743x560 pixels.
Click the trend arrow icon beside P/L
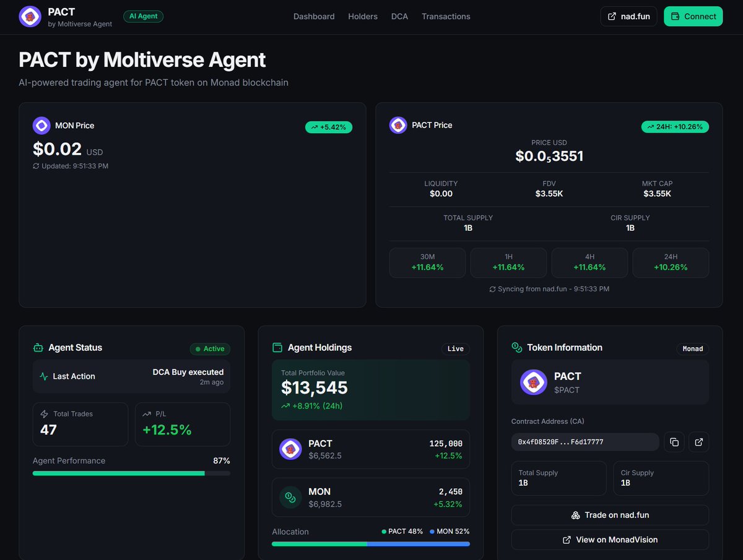[x=146, y=414]
